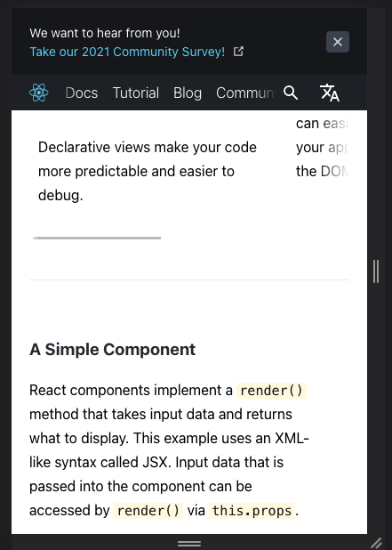Click the A Simple Component heading
Viewport: 392px width, 550px height.
point(113,350)
